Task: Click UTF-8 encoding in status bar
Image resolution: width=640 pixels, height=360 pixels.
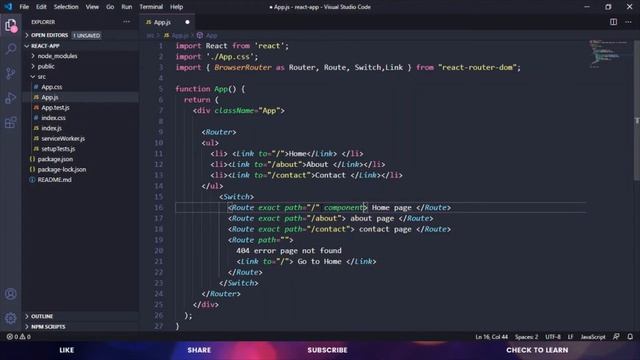Action: pos(553,337)
